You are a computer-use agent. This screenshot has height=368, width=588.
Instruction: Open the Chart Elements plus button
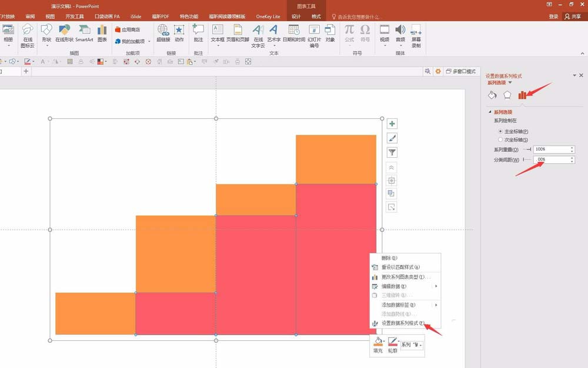(x=392, y=124)
